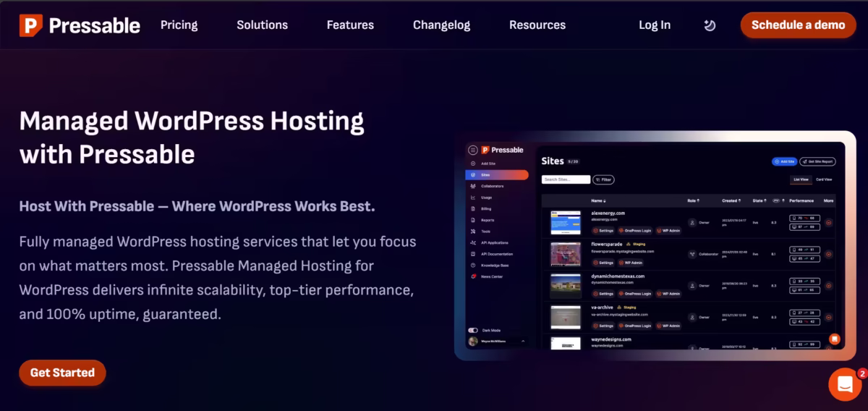
Task: Open the Filter dropdown beside the search
Action: [603, 179]
